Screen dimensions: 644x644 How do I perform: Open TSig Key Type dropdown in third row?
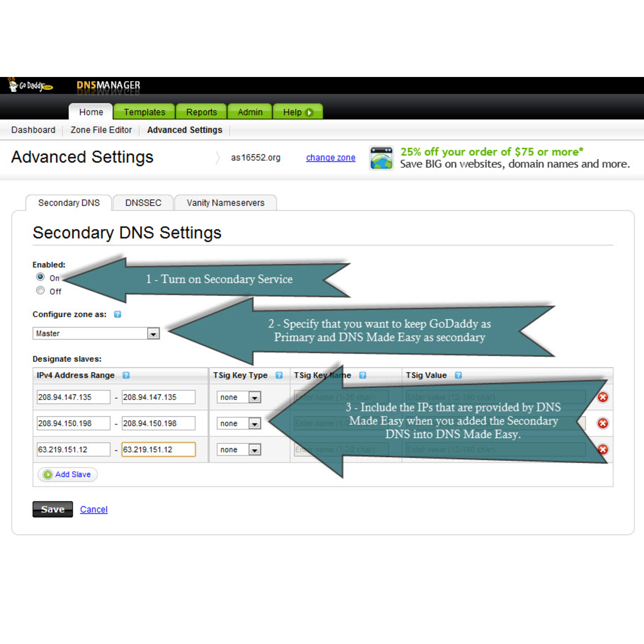coord(255,450)
